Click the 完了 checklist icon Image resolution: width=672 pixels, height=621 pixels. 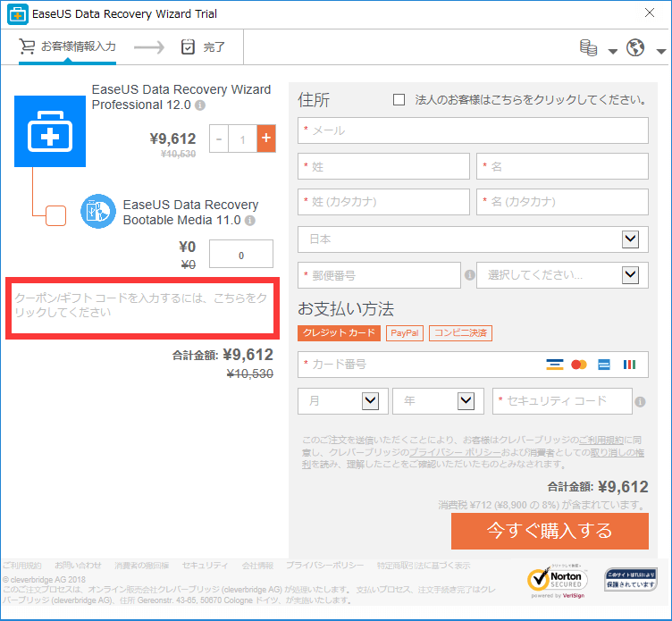[188, 46]
